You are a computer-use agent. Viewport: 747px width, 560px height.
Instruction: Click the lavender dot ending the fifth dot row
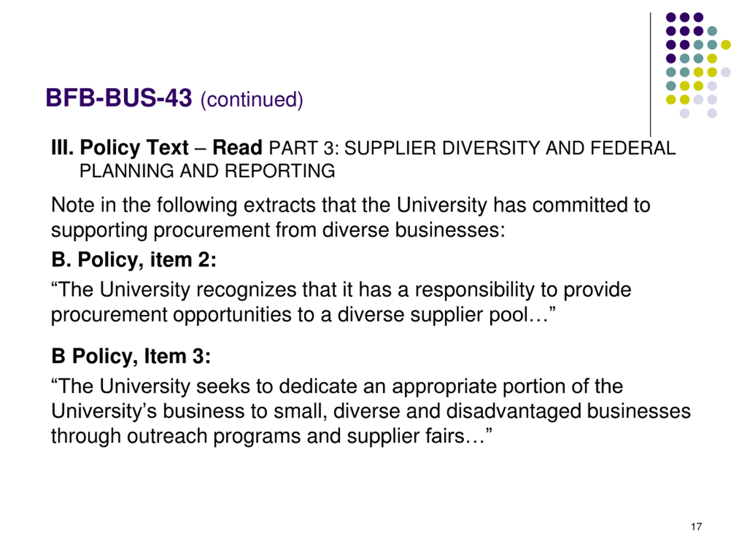click(x=726, y=72)
